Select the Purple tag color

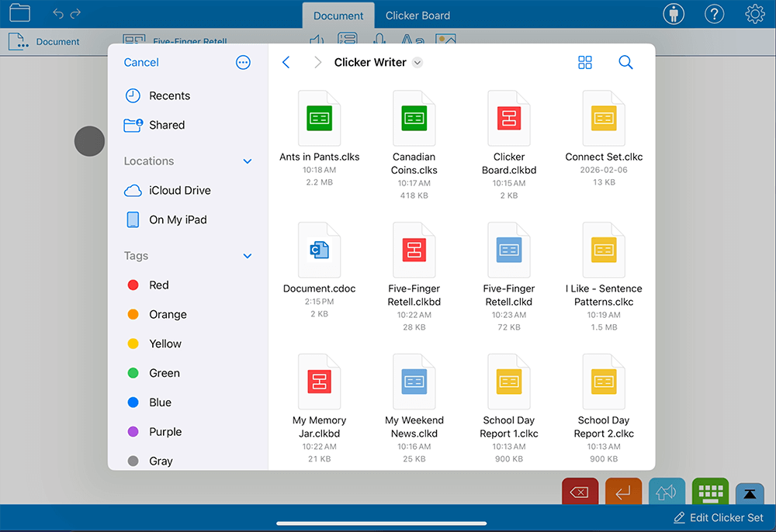point(165,432)
